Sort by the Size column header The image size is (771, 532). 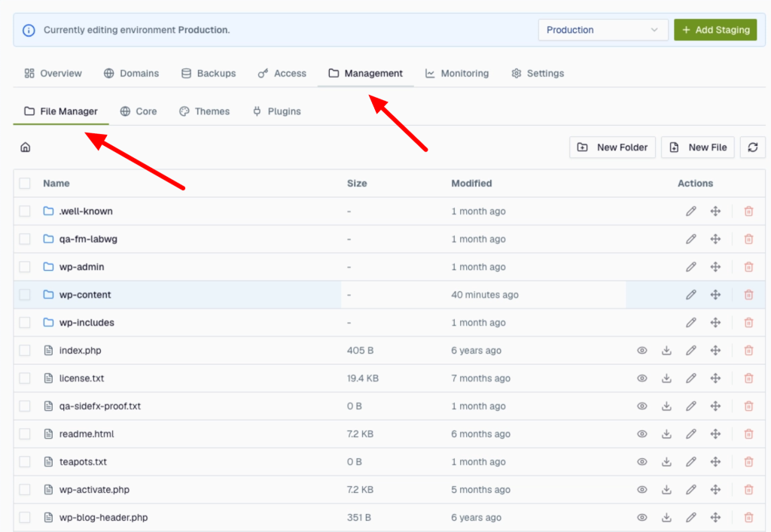(x=357, y=184)
